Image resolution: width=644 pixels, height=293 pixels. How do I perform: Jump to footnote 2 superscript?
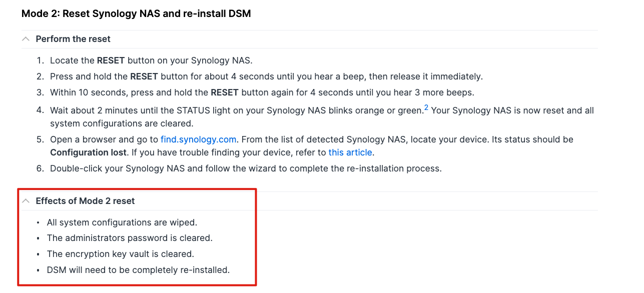pyautogui.click(x=426, y=107)
